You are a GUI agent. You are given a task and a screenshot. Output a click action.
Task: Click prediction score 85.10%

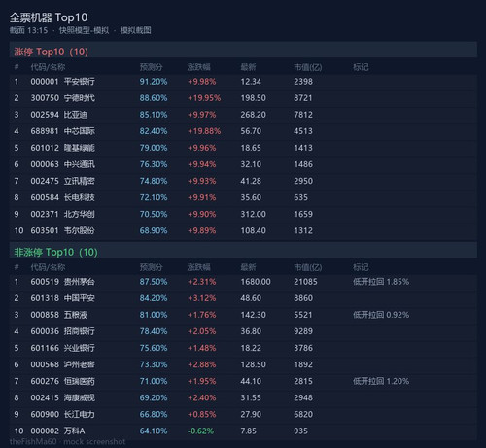[x=154, y=115]
